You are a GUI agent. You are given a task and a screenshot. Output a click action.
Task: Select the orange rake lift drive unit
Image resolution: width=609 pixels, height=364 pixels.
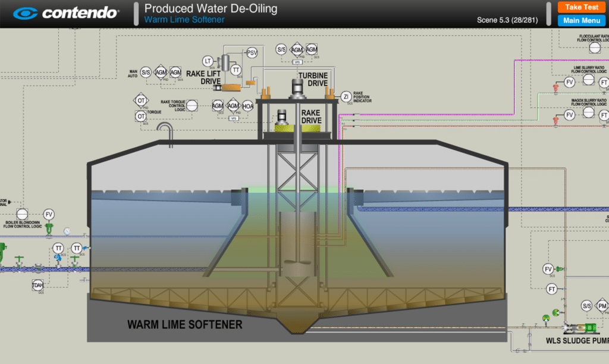pyautogui.click(x=230, y=88)
